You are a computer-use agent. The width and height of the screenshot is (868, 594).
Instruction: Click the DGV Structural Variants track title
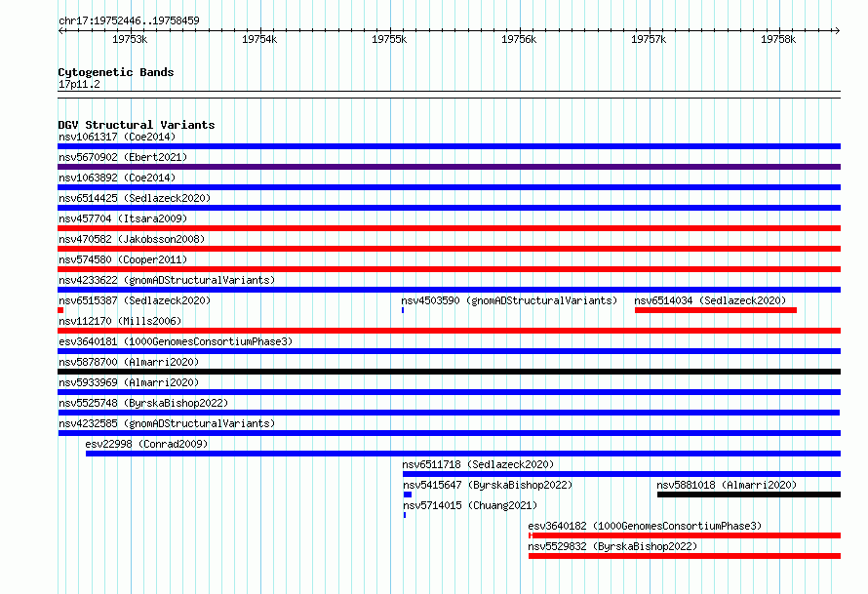pyautogui.click(x=137, y=125)
